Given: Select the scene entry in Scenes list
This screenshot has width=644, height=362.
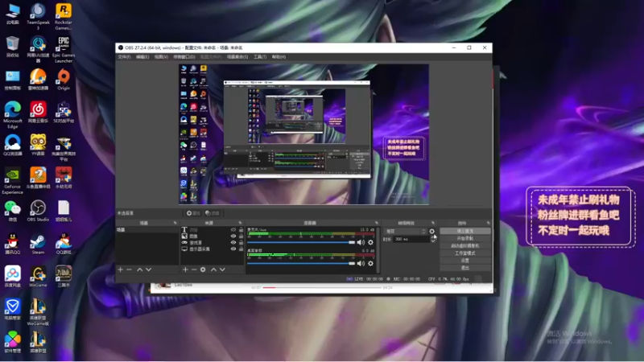Looking at the screenshot, I should pos(147,230).
